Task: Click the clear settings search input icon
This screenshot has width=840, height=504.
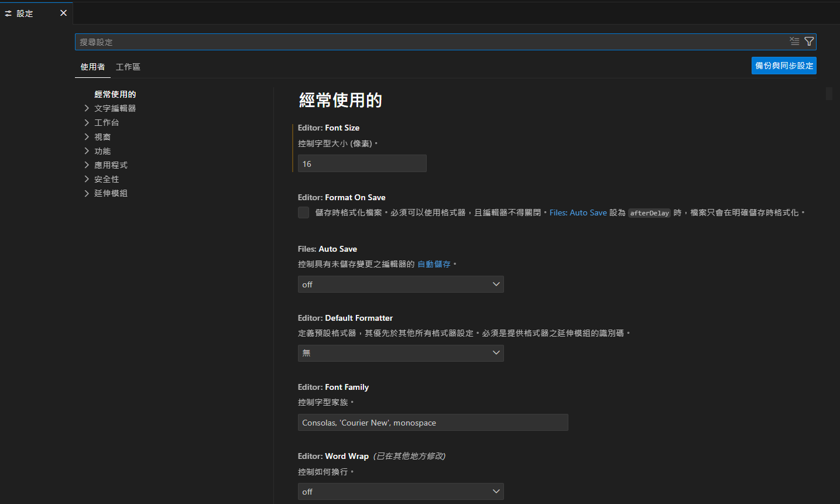Action: tap(794, 41)
